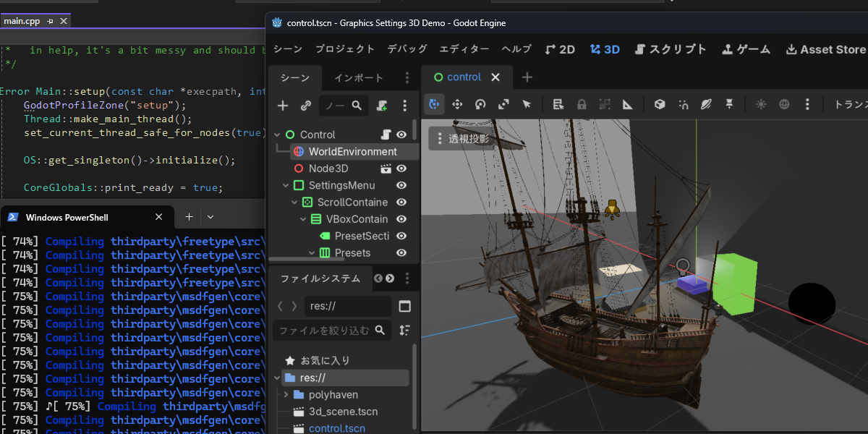Open file sort options in FileSystem dock
868x434 pixels.
click(x=404, y=331)
